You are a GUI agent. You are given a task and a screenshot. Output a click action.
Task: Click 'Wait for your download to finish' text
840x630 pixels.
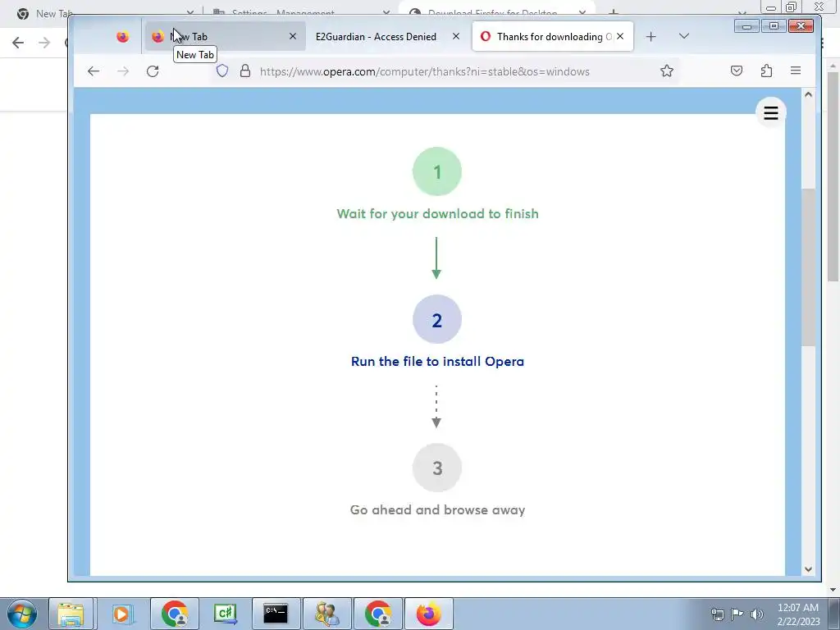[x=437, y=214]
